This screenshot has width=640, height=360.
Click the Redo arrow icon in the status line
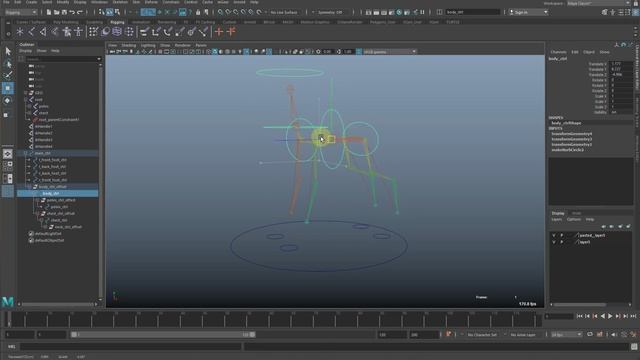pos(80,12)
